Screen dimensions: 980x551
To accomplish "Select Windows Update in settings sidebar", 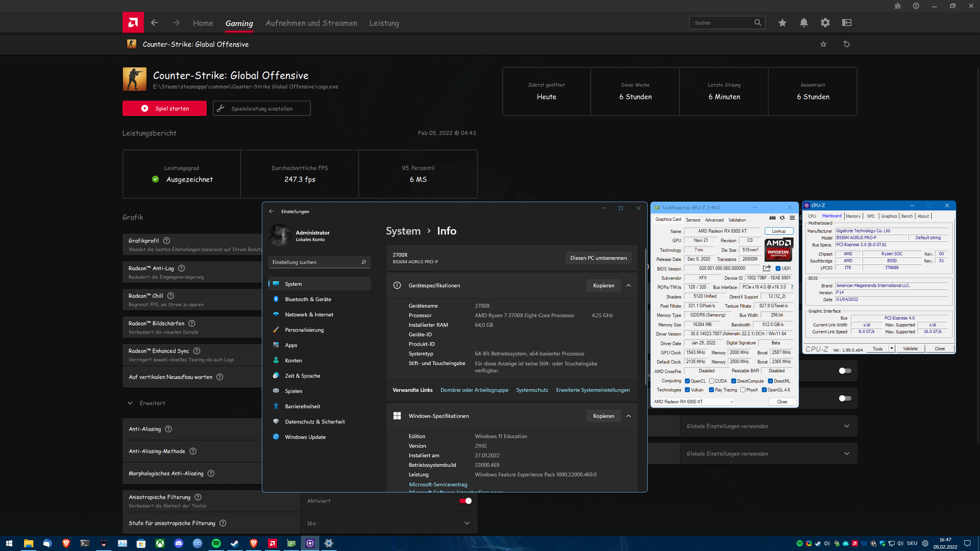I will (320, 437).
